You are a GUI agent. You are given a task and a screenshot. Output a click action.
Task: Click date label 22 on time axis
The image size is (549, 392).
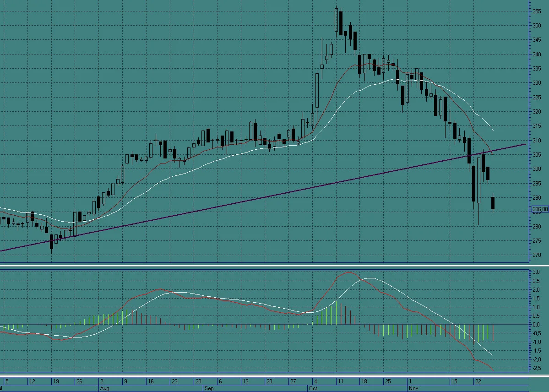478,381
